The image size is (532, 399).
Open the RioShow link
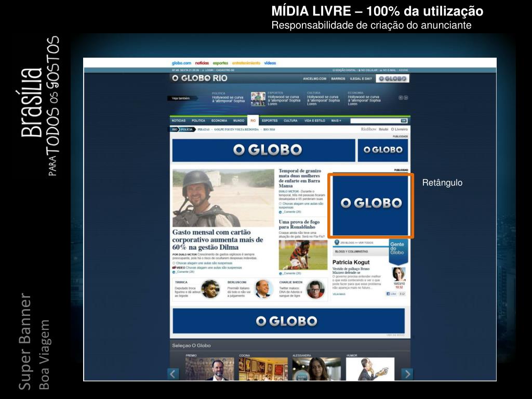click(368, 129)
